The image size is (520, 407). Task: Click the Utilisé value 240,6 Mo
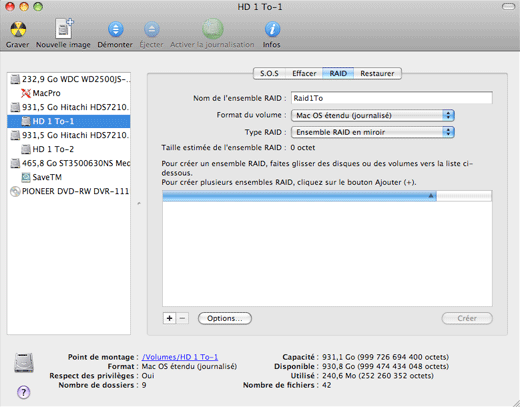click(x=378, y=376)
